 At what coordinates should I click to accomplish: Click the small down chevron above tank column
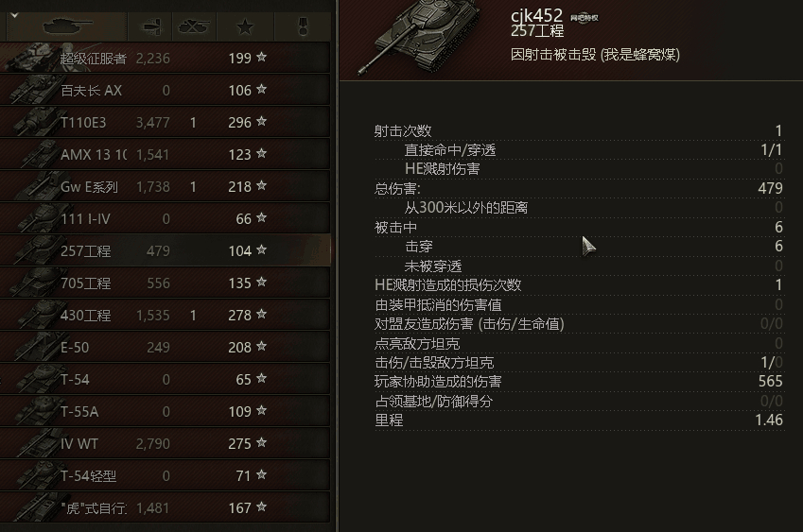click(14, 15)
